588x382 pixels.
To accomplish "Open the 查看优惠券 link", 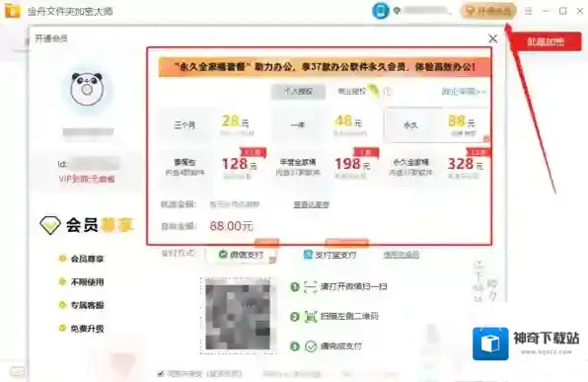I will click(311, 204).
